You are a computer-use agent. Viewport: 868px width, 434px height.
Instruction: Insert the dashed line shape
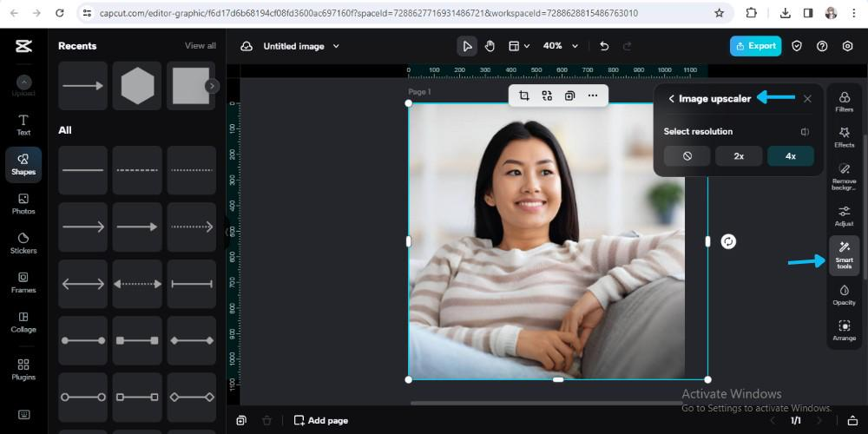click(x=137, y=170)
